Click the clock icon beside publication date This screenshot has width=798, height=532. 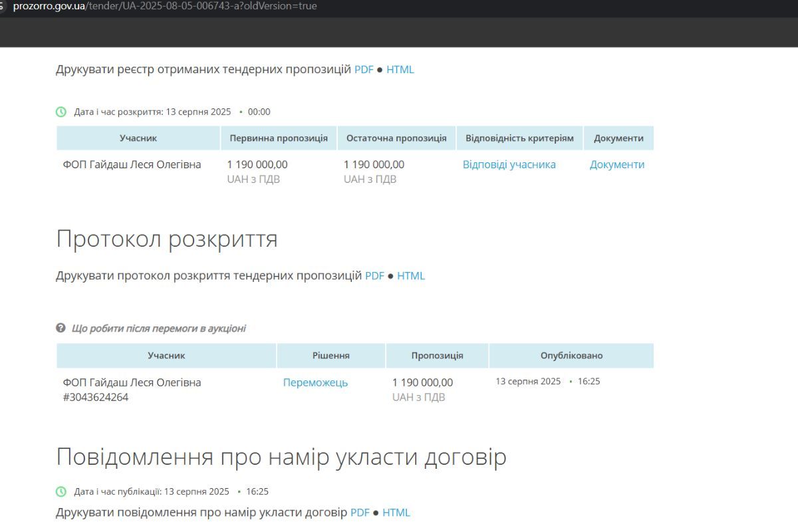pyautogui.click(x=61, y=491)
